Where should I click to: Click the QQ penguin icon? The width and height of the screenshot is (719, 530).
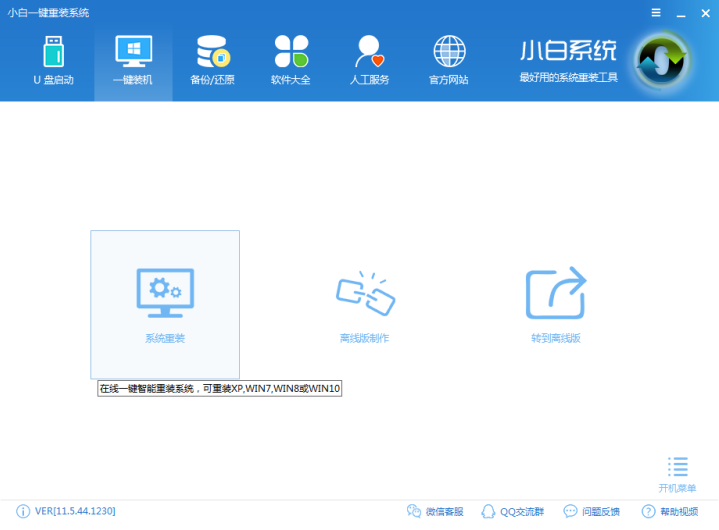tap(488, 511)
